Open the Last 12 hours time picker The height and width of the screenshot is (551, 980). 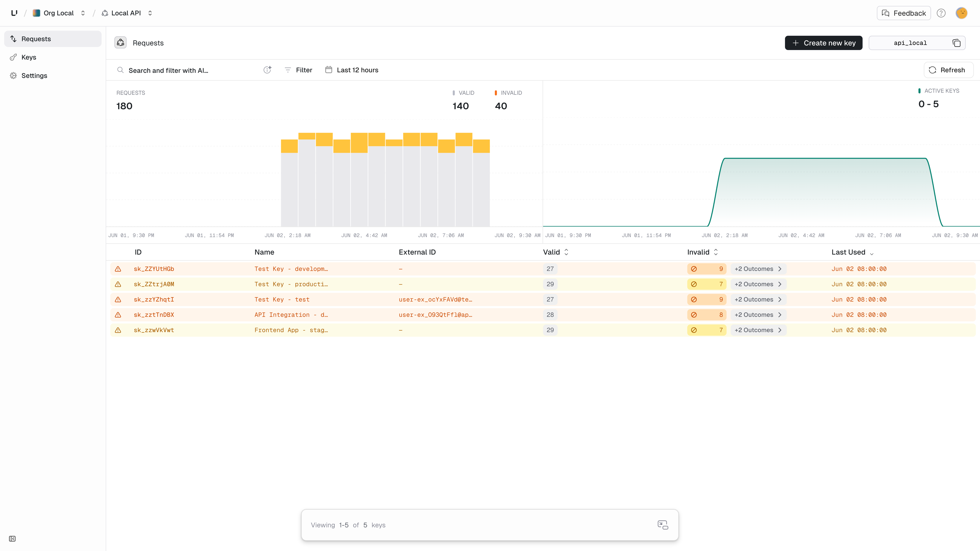pos(352,70)
